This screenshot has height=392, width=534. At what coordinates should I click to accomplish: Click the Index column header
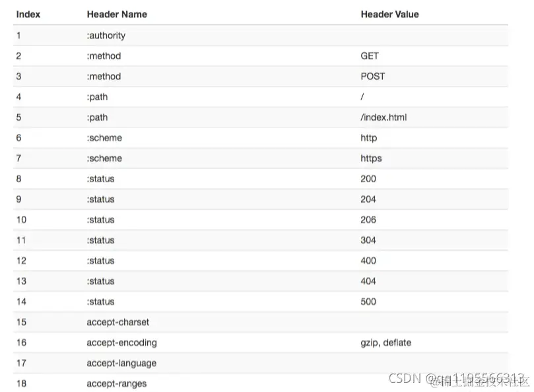tap(28, 15)
